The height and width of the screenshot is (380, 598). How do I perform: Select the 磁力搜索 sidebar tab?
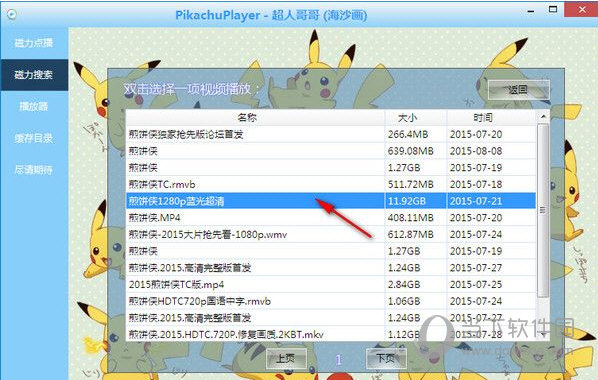click(34, 75)
